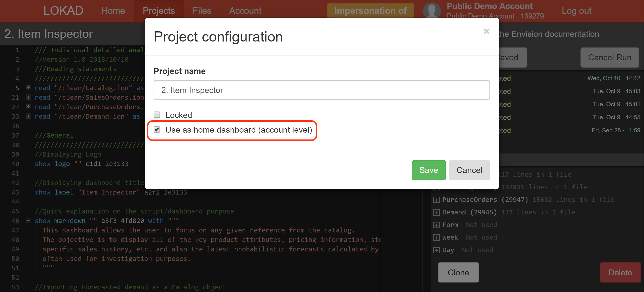Expand the Demand table entry
This screenshot has width=644, height=292.
click(x=436, y=212)
